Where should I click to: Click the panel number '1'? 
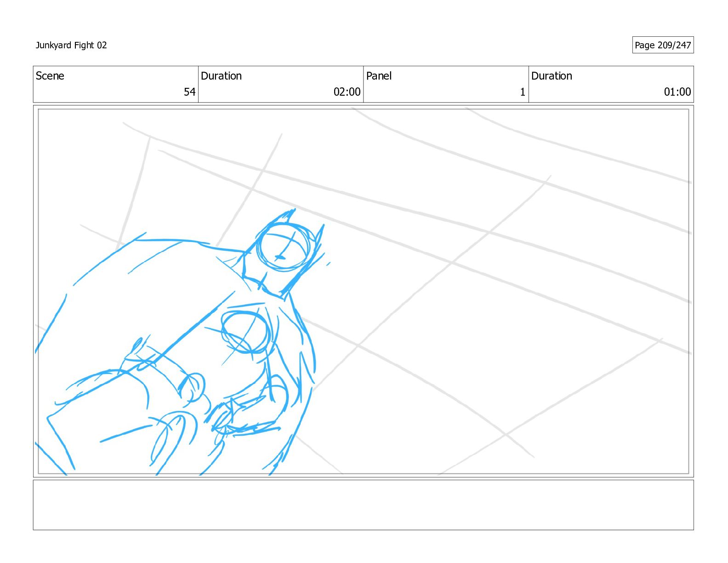click(x=523, y=92)
